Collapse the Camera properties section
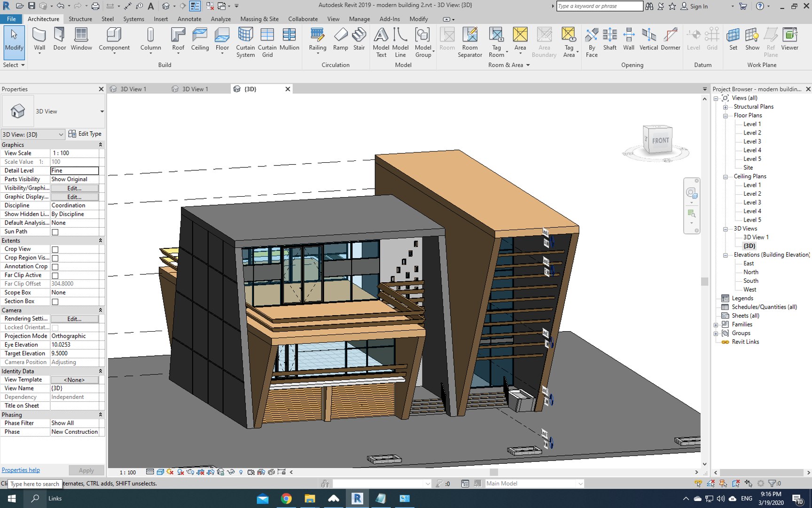 click(x=100, y=310)
